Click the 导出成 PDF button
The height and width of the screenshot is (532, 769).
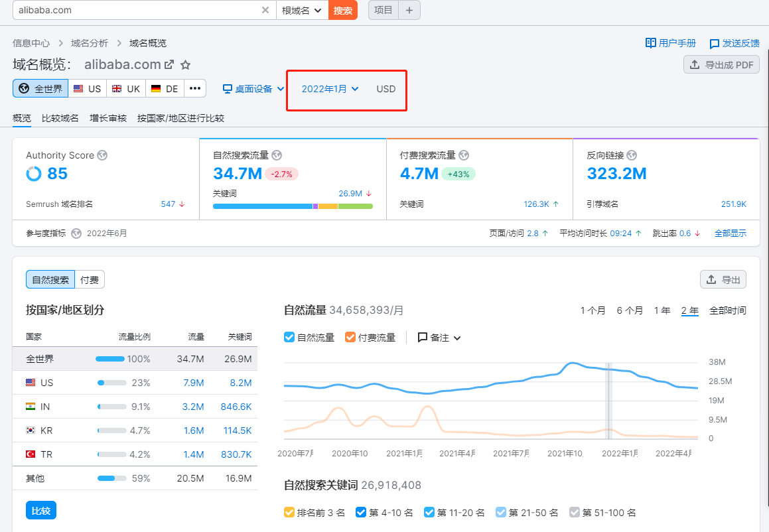pyautogui.click(x=721, y=64)
